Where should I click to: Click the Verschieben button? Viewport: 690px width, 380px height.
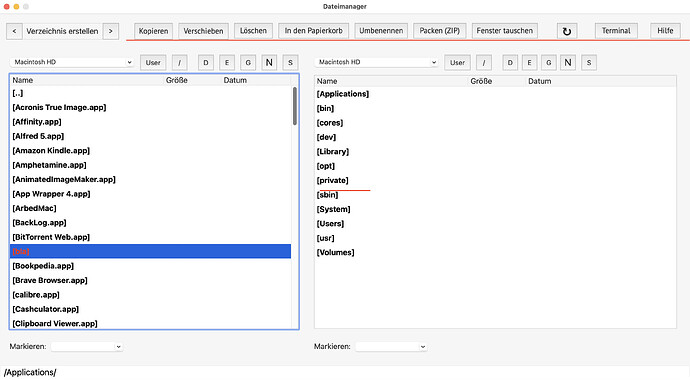click(203, 31)
